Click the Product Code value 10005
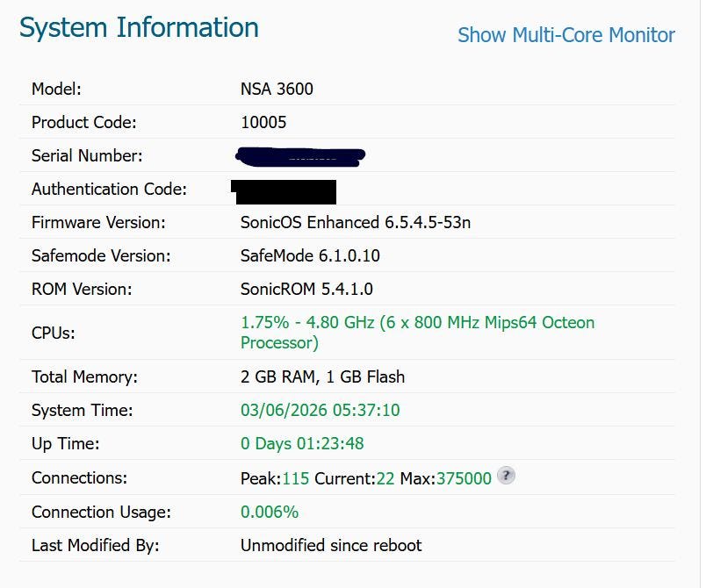This screenshot has width=706, height=588. coord(263,122)
